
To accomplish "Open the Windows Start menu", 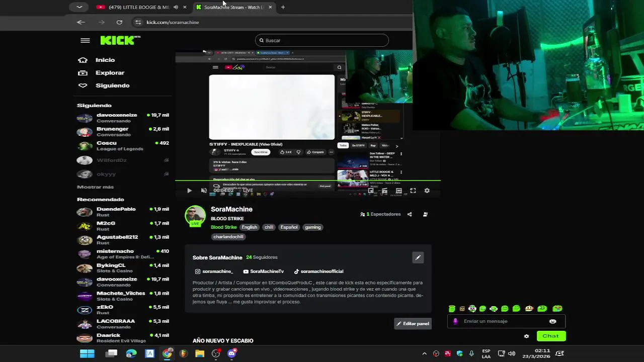I will (x=87, y=353).
